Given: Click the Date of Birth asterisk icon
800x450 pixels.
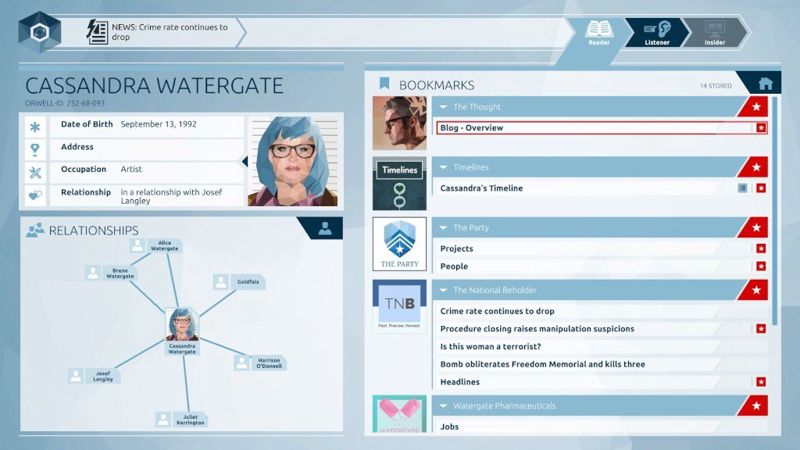Looking at the screenshot, I should 35,127.
